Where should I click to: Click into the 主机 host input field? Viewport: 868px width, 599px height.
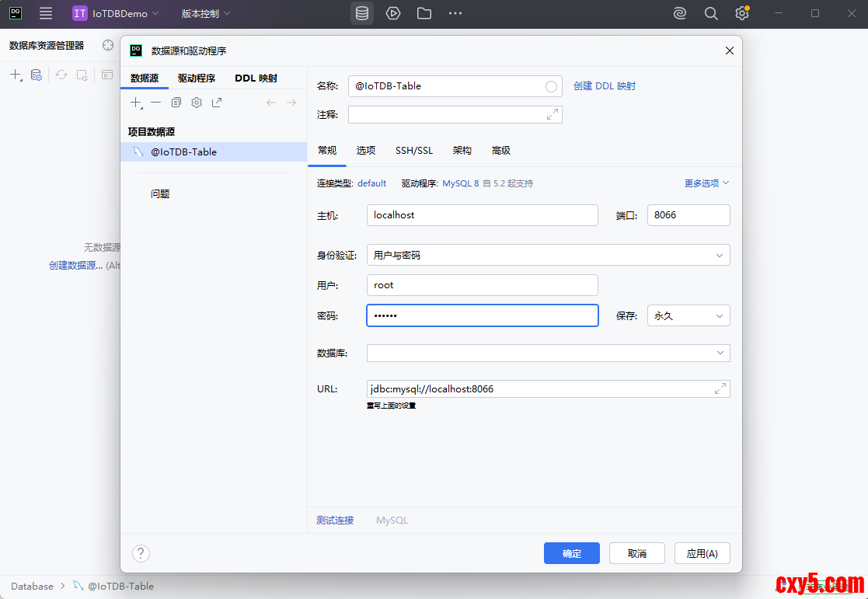click(x=482, y=215)
